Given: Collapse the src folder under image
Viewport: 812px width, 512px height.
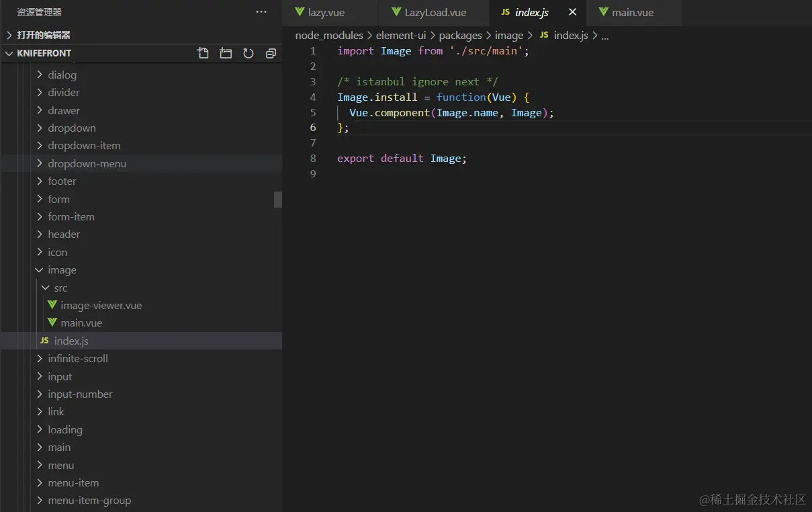Looking at the screenshot, I should (141, 288).
